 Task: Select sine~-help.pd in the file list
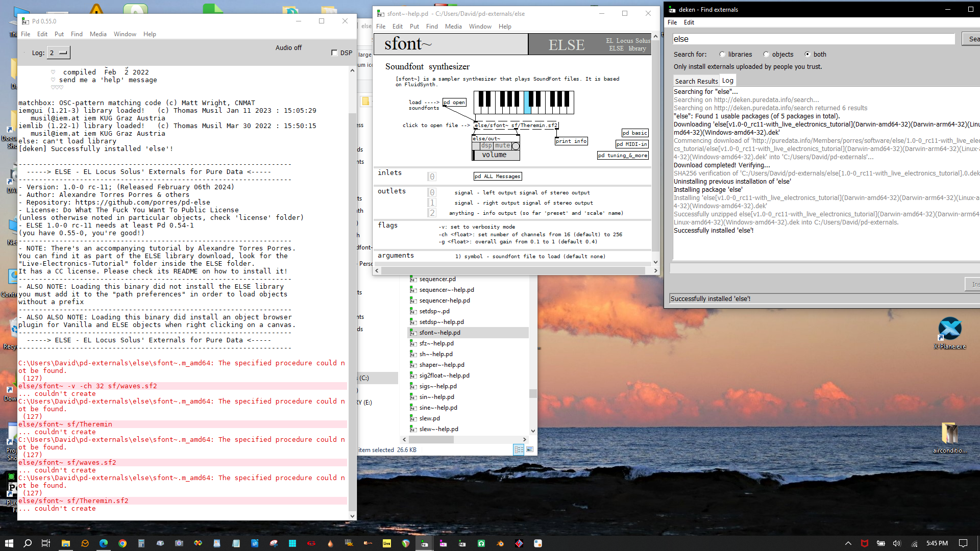click(x=438, y=407)
